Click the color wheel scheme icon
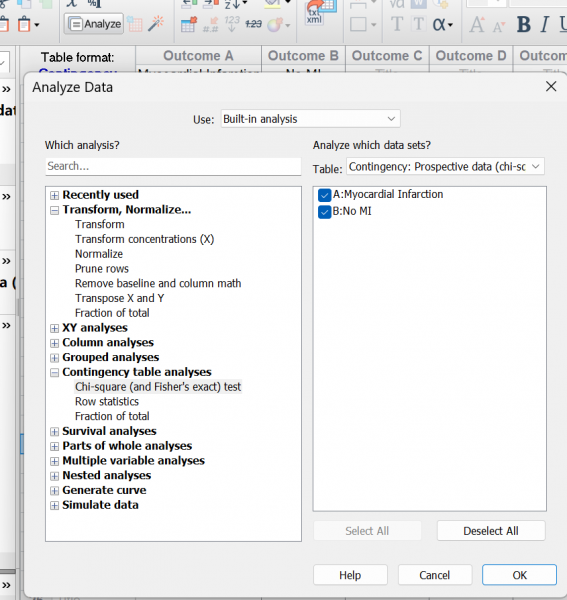 pos(275,25)
